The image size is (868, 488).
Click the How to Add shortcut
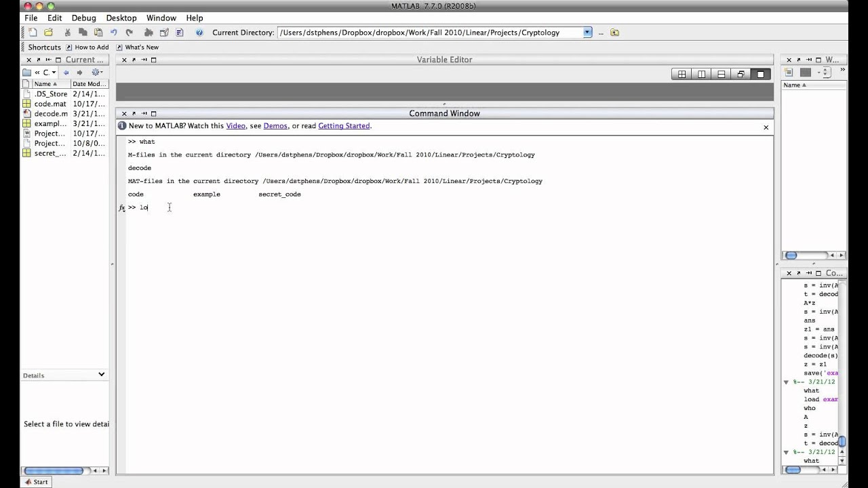click(x=87, y=47)
